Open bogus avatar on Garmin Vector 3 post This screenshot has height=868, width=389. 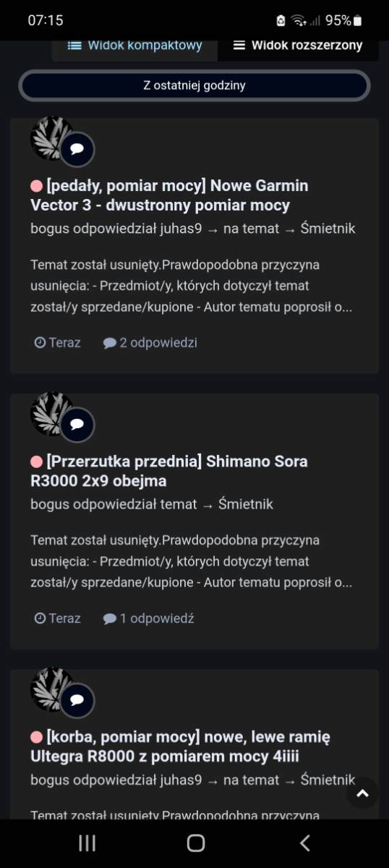point(51,138)
